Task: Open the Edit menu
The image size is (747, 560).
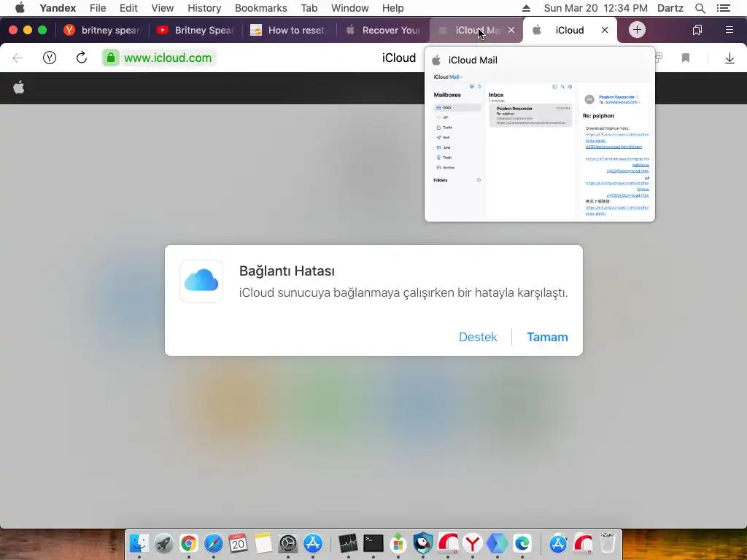Action: coord(128,8)
